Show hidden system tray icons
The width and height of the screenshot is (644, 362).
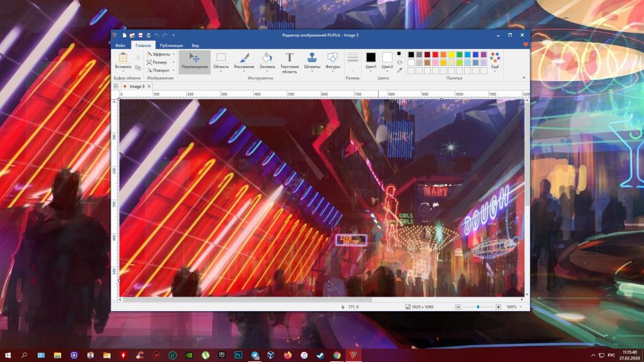pyautogui.click(x=592, y=356)
